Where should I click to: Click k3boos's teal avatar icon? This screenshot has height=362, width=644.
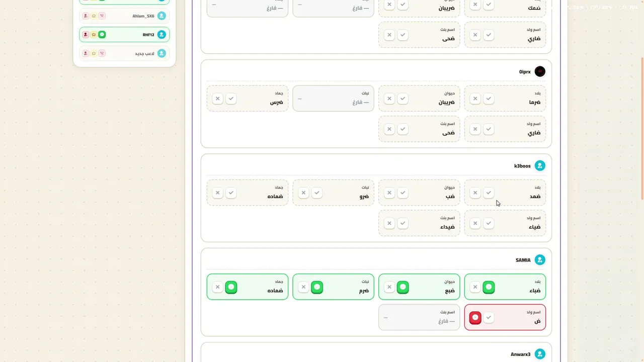(540, 165)
